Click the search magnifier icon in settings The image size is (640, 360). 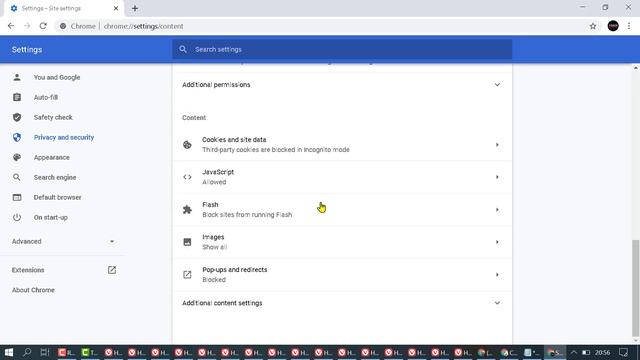click(x=183, y=49)
